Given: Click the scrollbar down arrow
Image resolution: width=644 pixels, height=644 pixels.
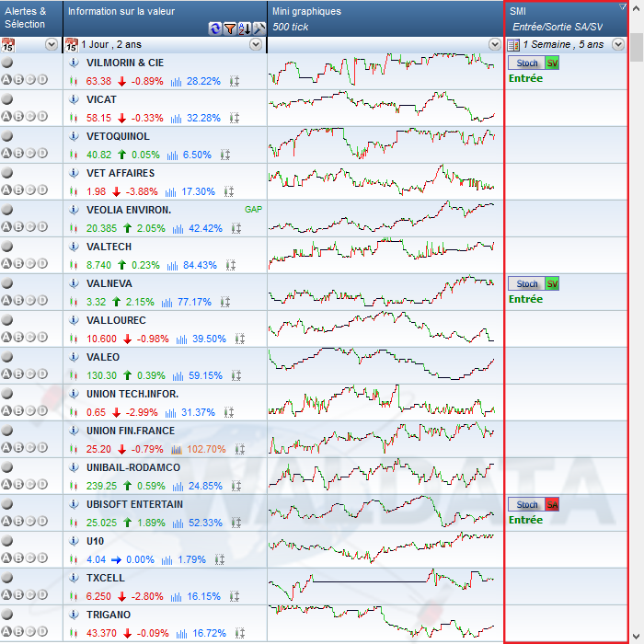Looking at the screenshot, I should [x=638, y=636].
